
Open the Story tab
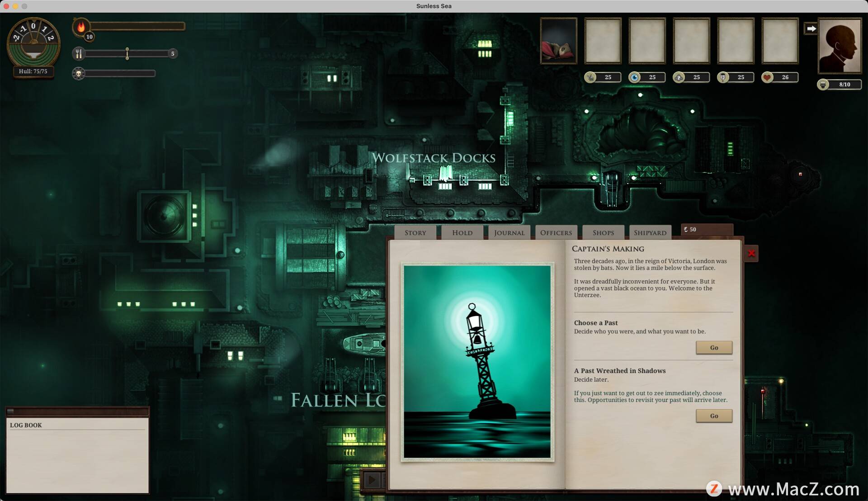coord(415,232)
